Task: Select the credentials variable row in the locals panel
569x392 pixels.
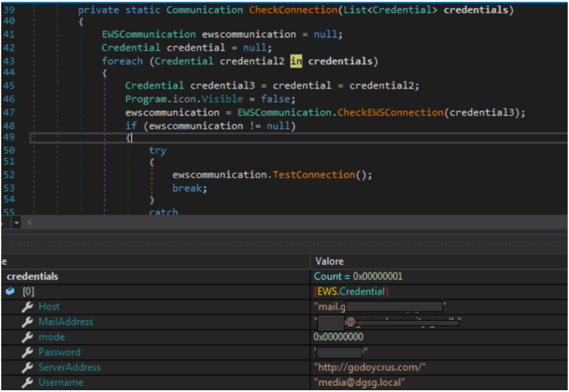Action: [284, 276]
